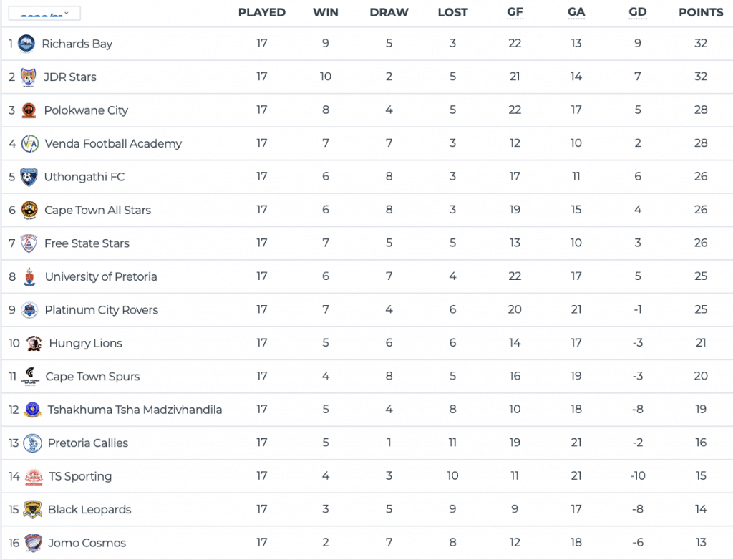Click the University of Pretoria crest
733x560 pixels.
(x=29, y=276)
